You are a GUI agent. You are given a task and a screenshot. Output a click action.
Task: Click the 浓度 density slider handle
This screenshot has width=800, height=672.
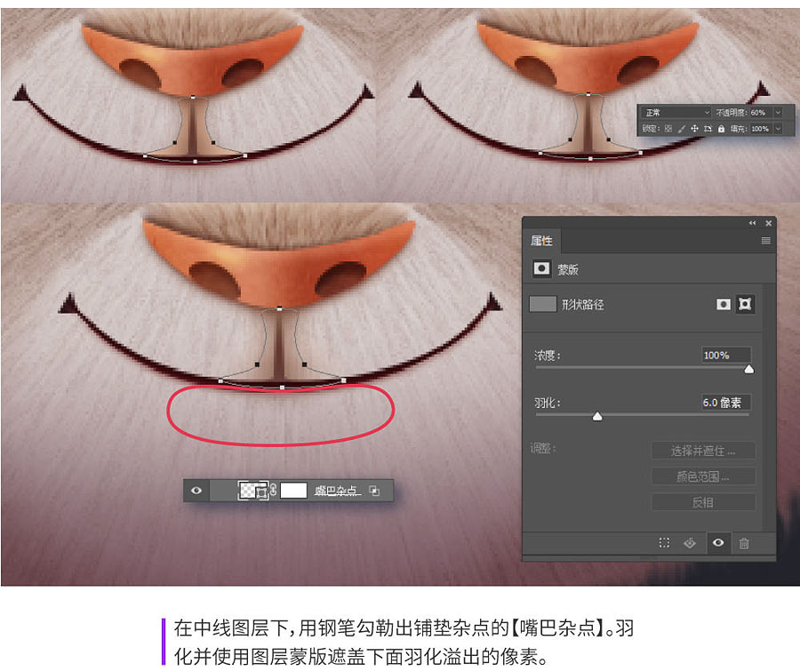pos(749,370)
